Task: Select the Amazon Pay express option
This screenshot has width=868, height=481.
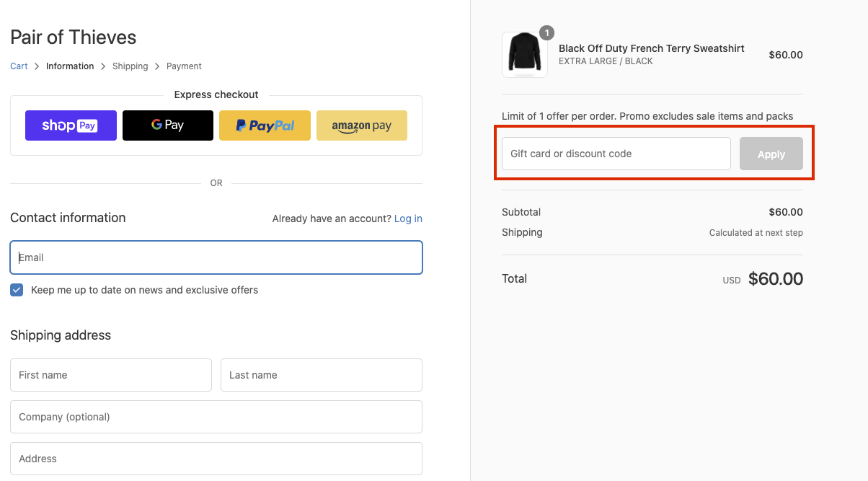Action: 362,125
